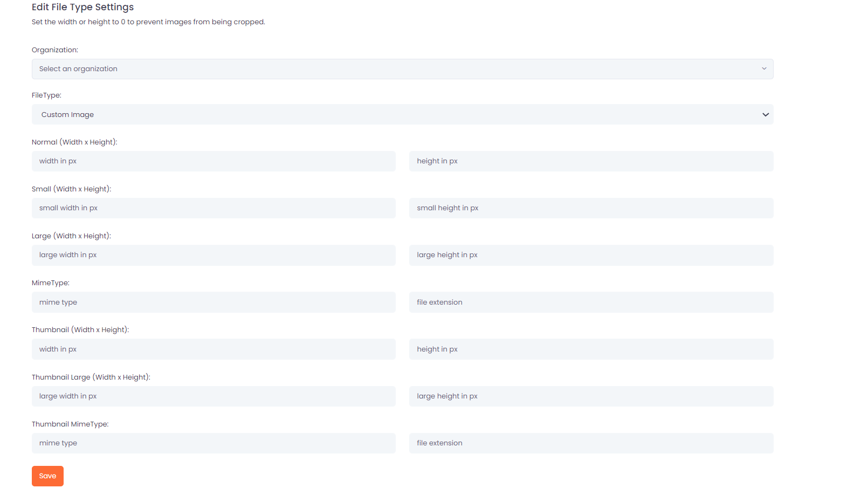Click the Thumbnail MimeType mime type field
The image size is (868, 495).
click(213, 443)
